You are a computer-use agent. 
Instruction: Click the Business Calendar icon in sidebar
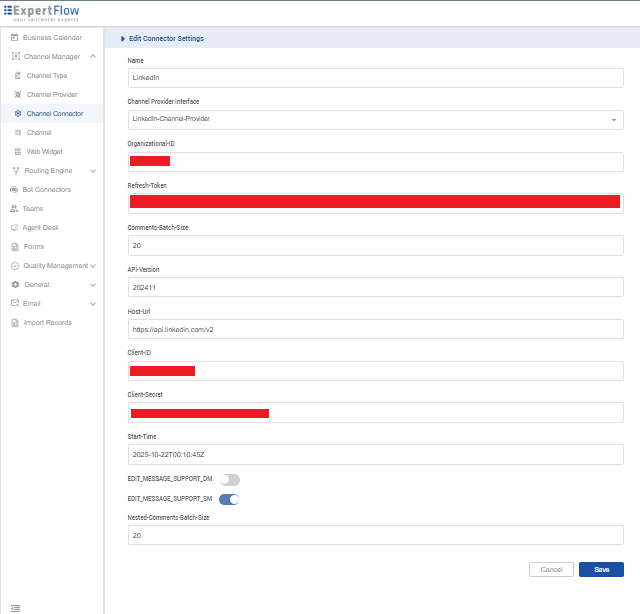pyautogui.click(x=14, y=38)
